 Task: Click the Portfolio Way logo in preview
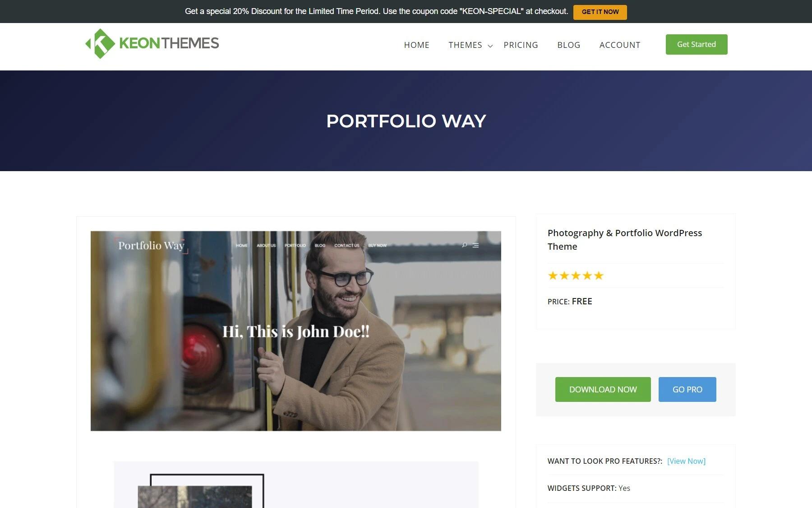click(x=151, y=245)
